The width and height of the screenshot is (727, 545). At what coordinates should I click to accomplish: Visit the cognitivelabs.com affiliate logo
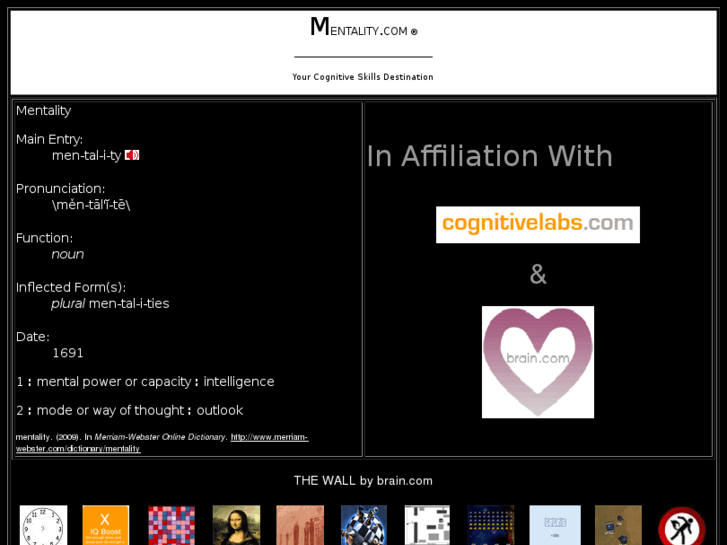tap(538, 224)
